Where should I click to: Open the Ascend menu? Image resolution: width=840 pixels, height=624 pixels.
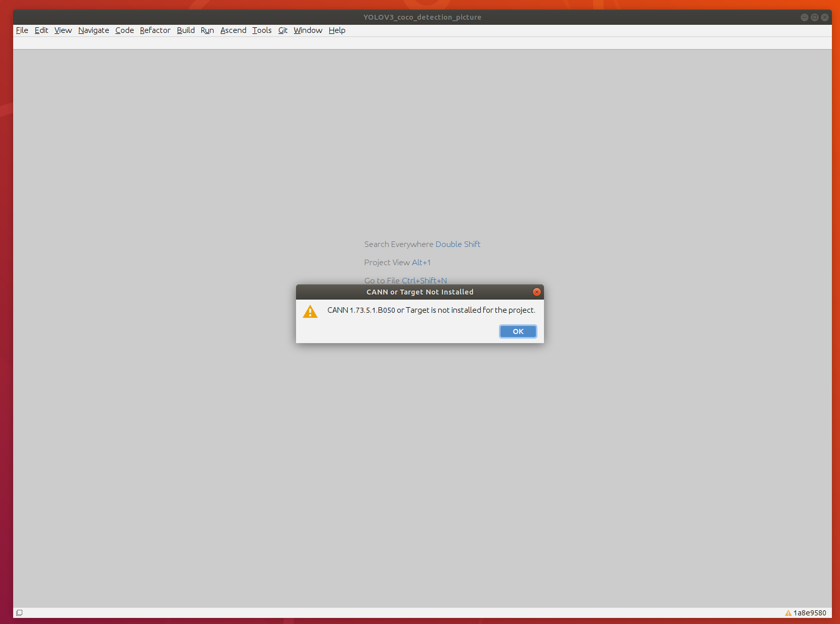(x=233, y=30)
